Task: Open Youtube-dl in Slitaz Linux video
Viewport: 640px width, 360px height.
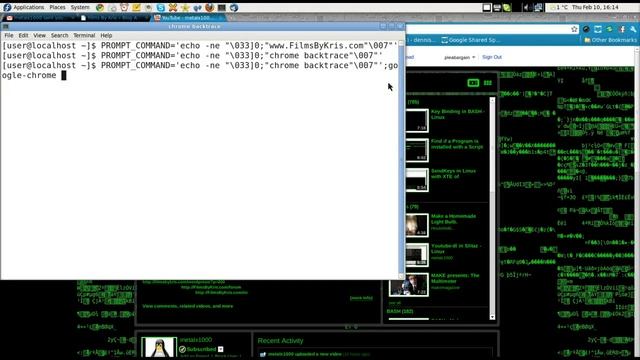Action: (x=456, y=249)
